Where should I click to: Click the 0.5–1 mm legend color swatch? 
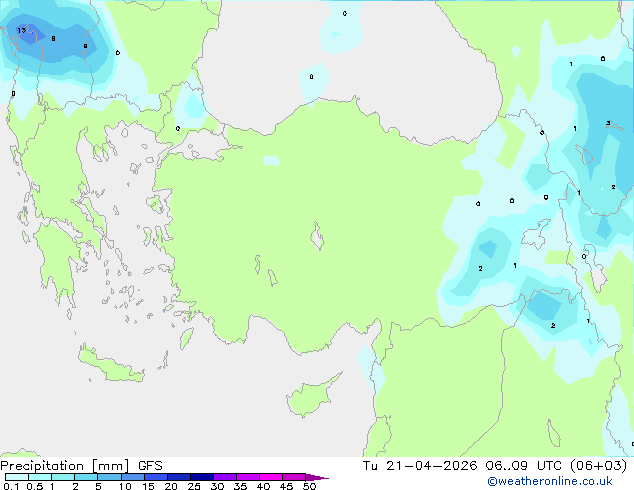click(40, 477)
